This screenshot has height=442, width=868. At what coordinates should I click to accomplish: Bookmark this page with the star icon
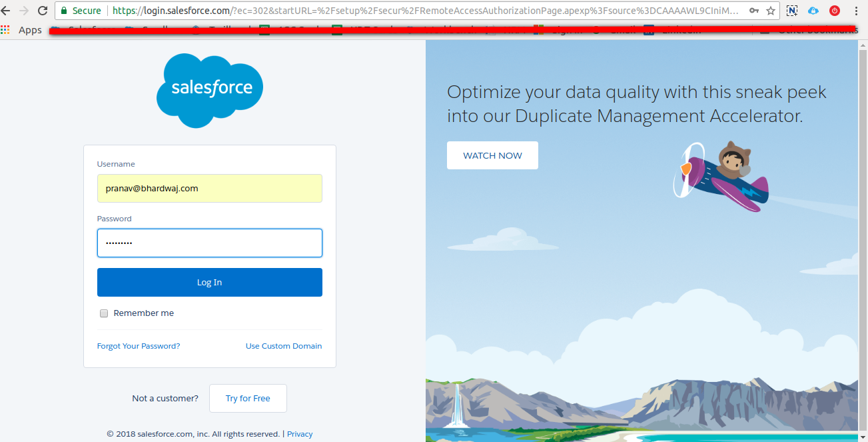(x=771, y=11)
